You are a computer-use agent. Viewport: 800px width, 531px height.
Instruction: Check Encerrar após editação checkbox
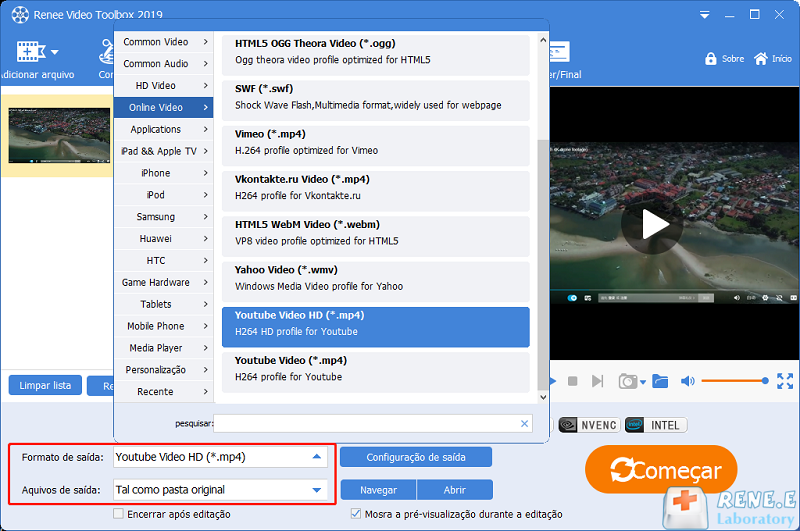[118, 514]
